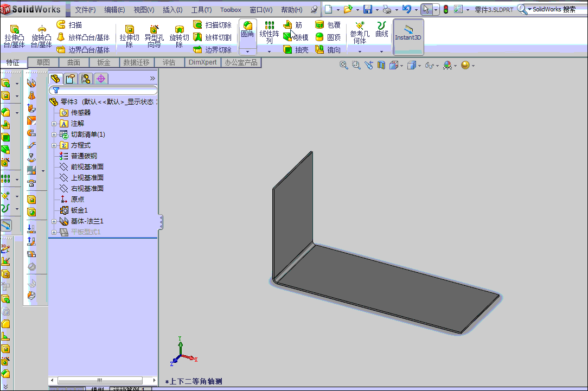
Task: Switch to the 办公室产品 tab
Action: click(241, 62)
